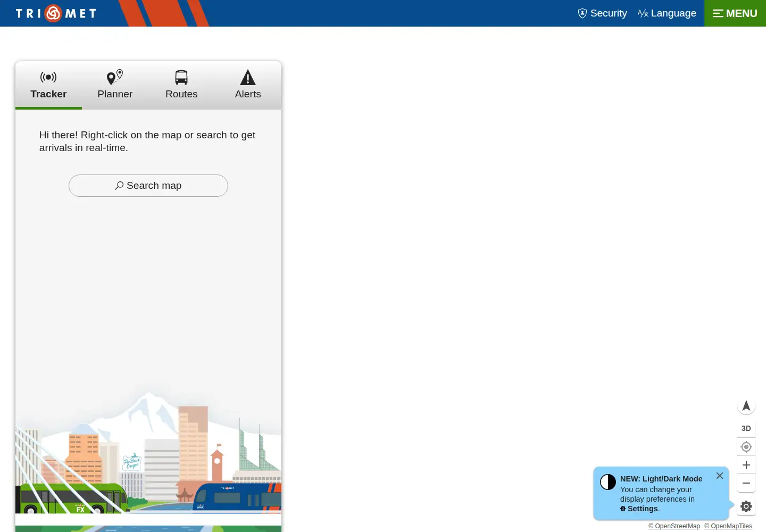Zoom out the map with minus icon
Screen dimensions: 766x532
click(x=746, y=483)
